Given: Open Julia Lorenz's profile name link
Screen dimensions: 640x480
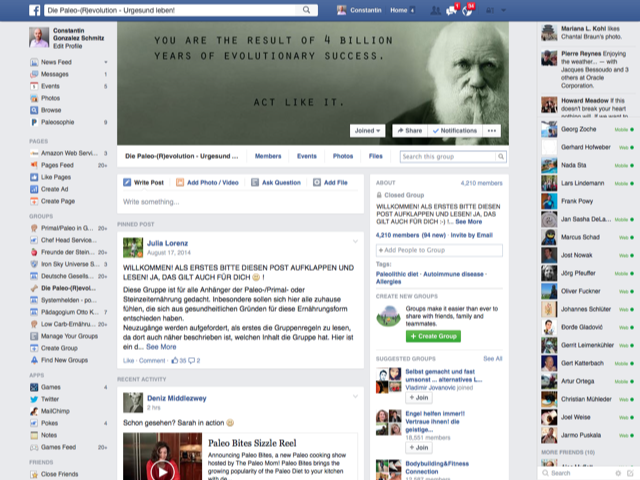Looking at the screenshot, I should point(167,243).
